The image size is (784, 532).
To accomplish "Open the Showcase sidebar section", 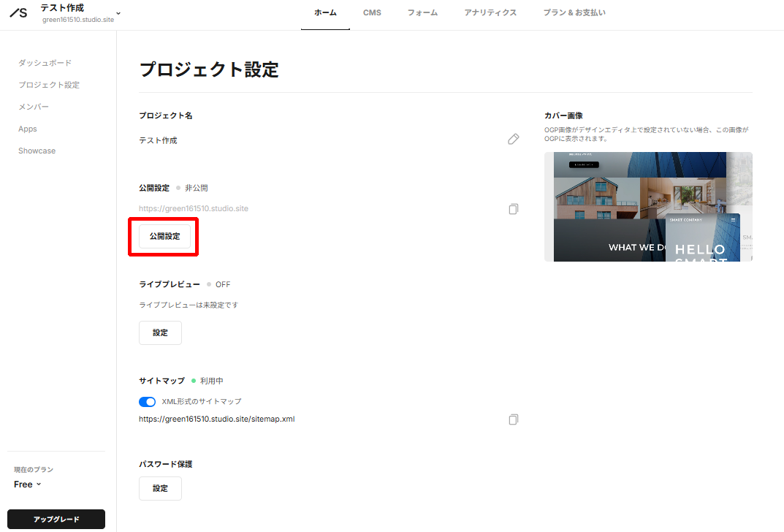I will 37,151.
